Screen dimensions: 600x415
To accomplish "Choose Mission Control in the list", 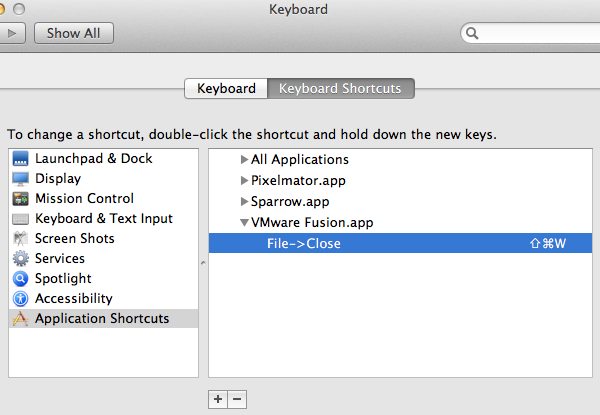I will [x=103, y=199].
